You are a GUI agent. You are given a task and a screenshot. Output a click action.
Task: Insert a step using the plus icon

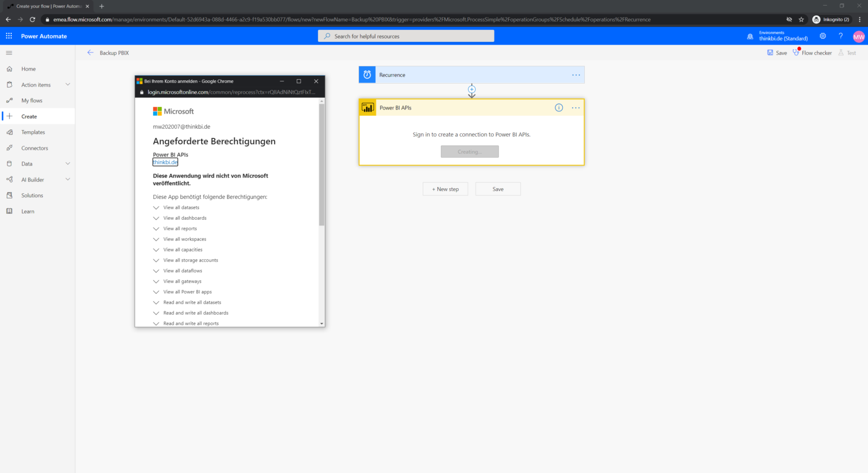point(471,90)
